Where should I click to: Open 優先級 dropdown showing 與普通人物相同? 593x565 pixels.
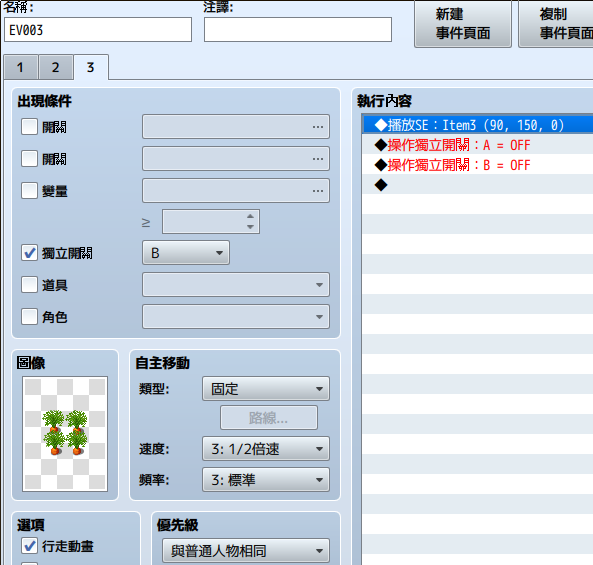click(x=246, y=551)
